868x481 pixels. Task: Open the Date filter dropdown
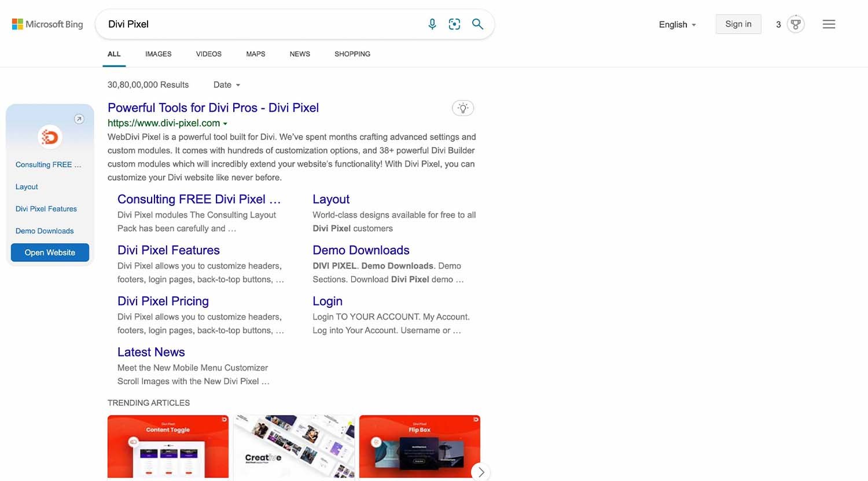coord(226,85)
